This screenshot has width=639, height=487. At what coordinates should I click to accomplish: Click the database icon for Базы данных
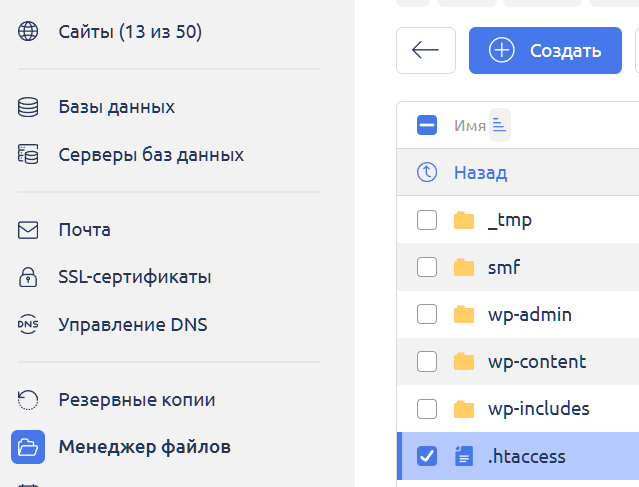(28, 107)
